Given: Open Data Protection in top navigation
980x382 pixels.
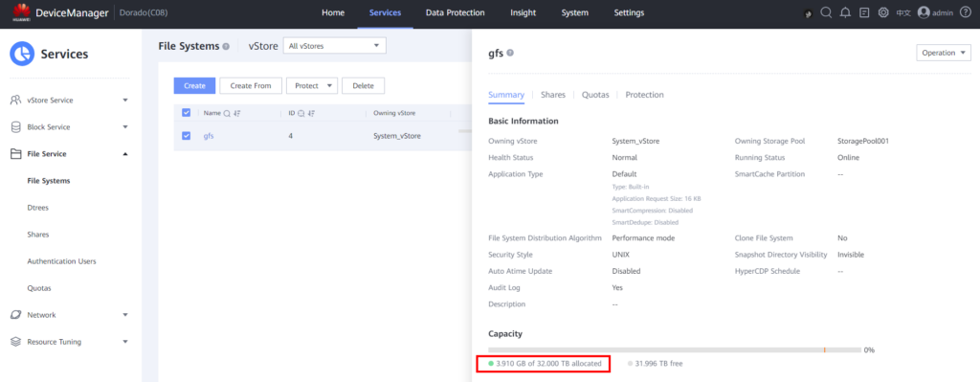Looking at the screenshot, I should [455, 12].
